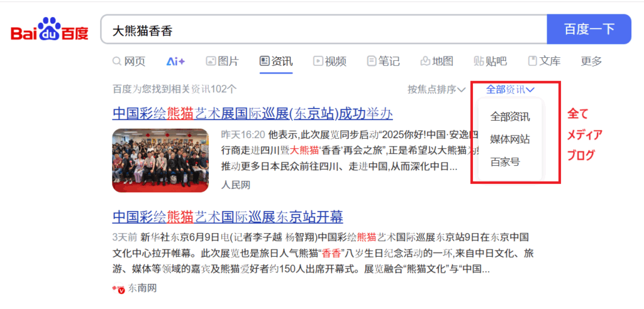Viewport: 644px width, 309px height.
Task: Open the 更多 menu
Action: (591, 62)
